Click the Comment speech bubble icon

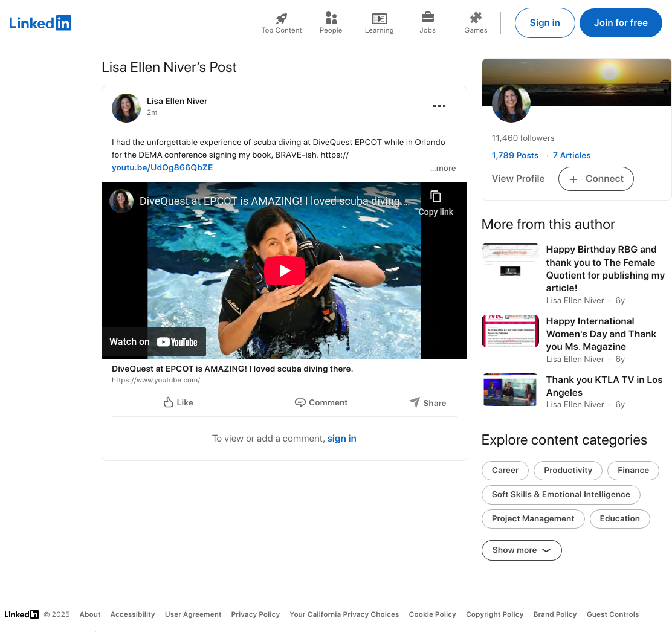(x=300, y=403)
